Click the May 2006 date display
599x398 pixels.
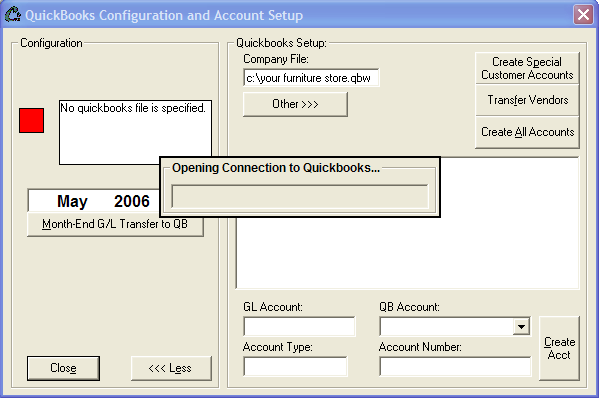[94, 201]
